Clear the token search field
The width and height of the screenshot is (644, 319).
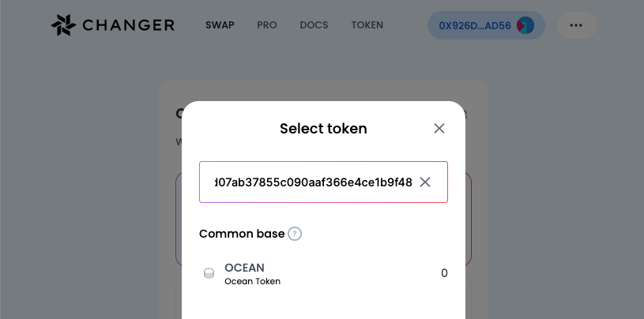424,182
